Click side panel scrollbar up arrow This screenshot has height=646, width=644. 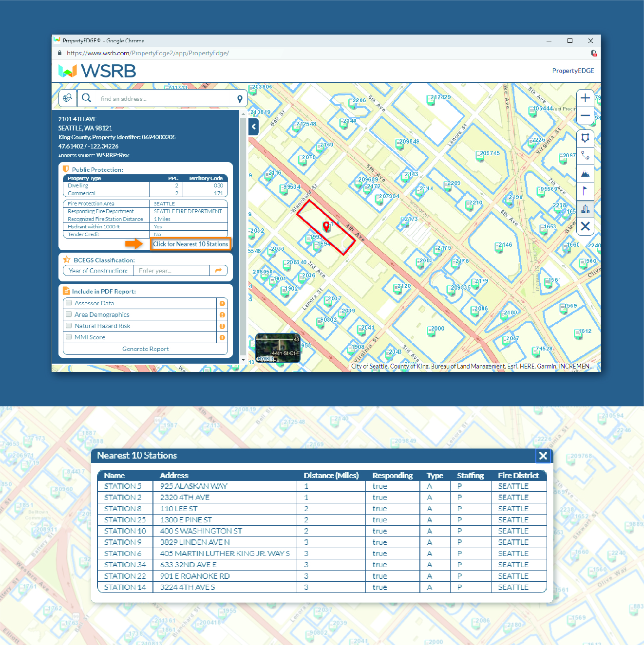click(243, 114)
